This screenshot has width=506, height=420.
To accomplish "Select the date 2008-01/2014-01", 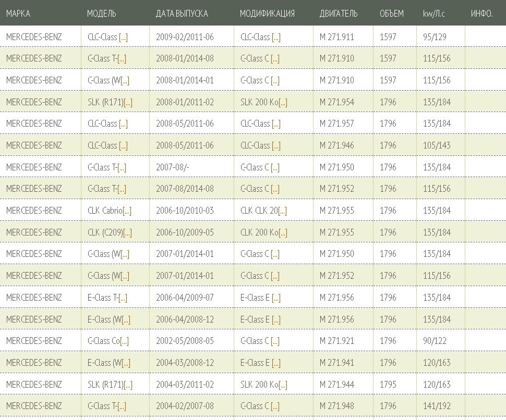I will (x=185, y=80).
